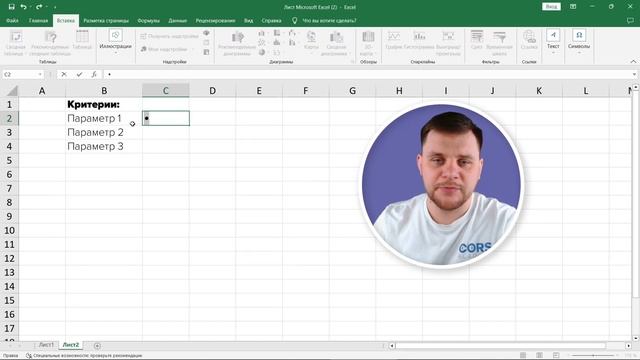Viewport: 640px width, 360px height.
Task: Insert a График sparkline
Action: [x=394, y=40]
